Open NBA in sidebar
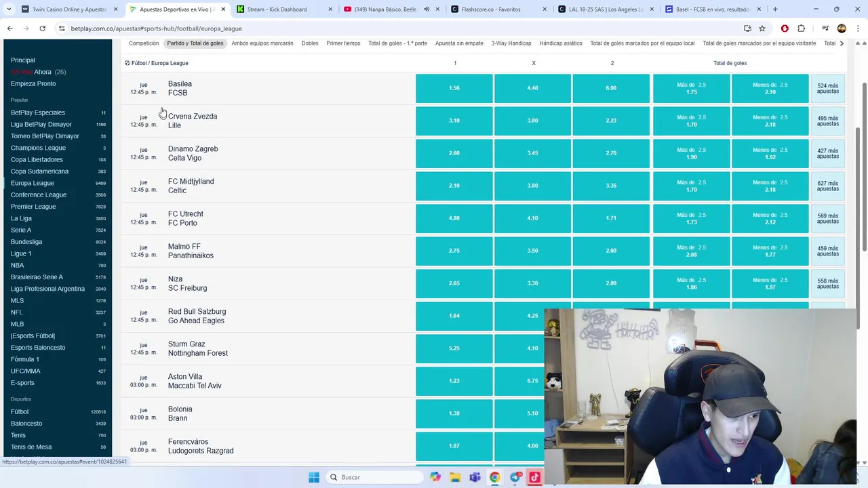Image resolution: width=868 pixels, height=488 pixels. click(17, 265)
